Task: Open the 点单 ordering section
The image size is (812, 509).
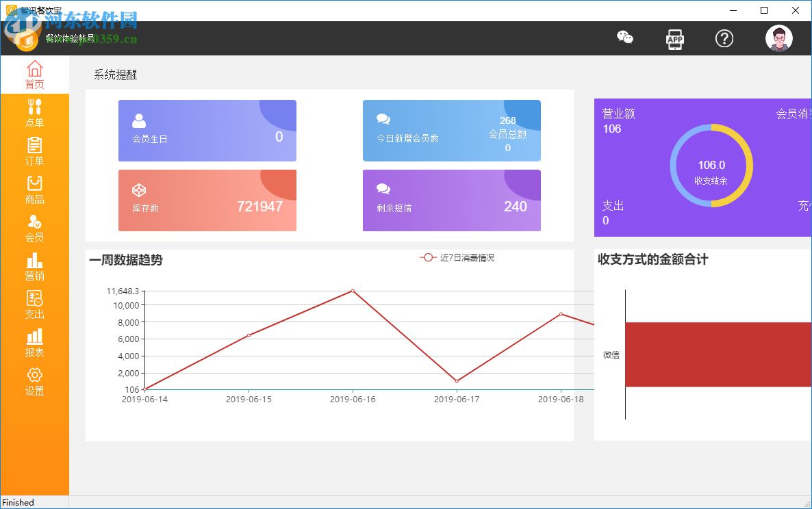Action: [x=35, y=113]
